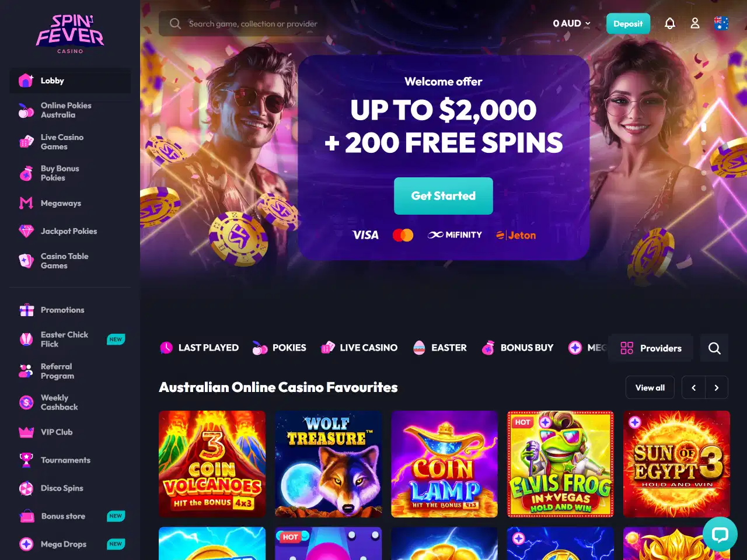Click the user account profile icon
Viewport: 747px width, 560px height.
695,23
